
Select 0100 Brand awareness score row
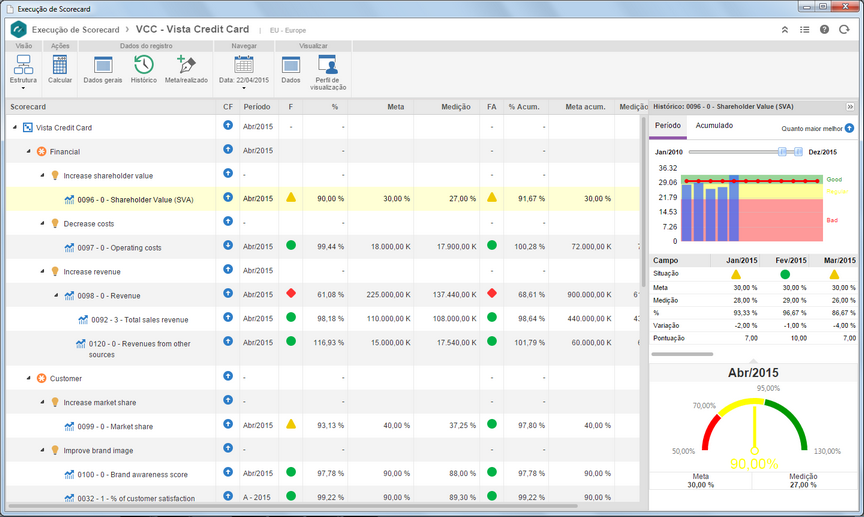(x=322, y=473)
